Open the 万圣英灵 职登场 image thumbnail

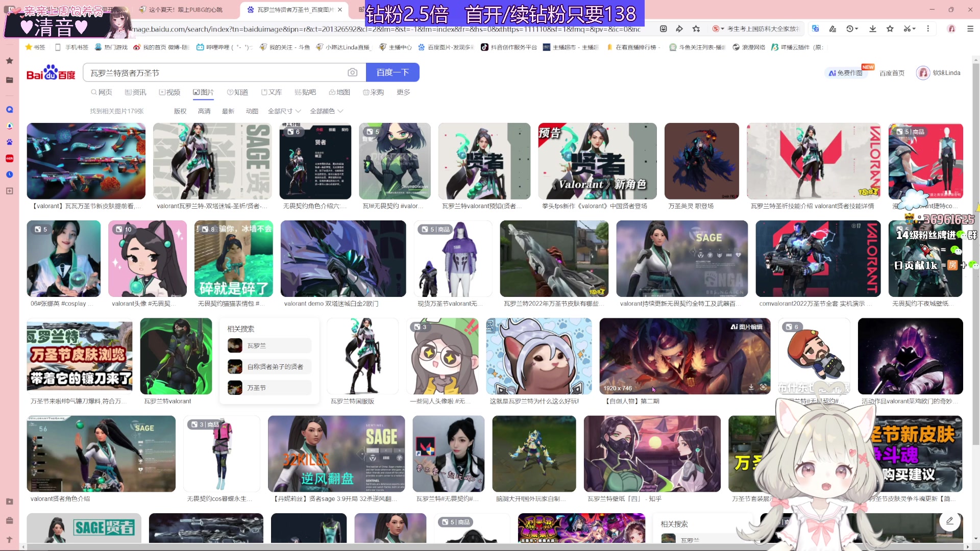[702, 161]
